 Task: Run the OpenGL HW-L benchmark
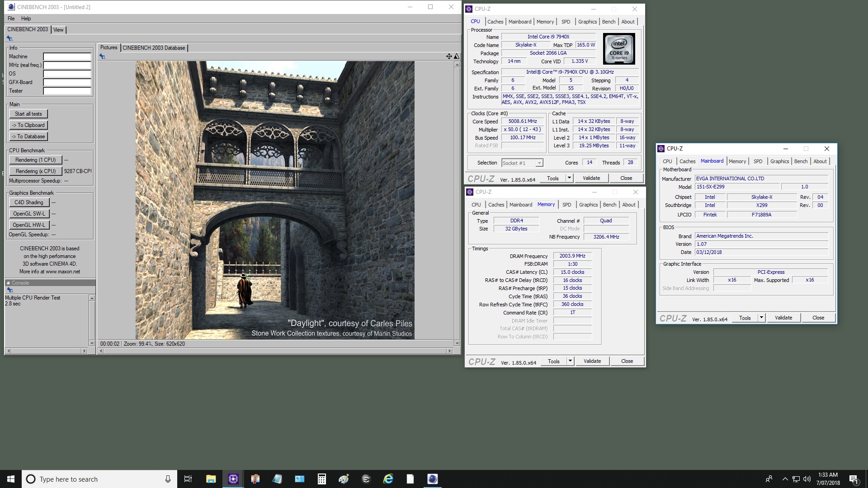(x=29, y=225)
